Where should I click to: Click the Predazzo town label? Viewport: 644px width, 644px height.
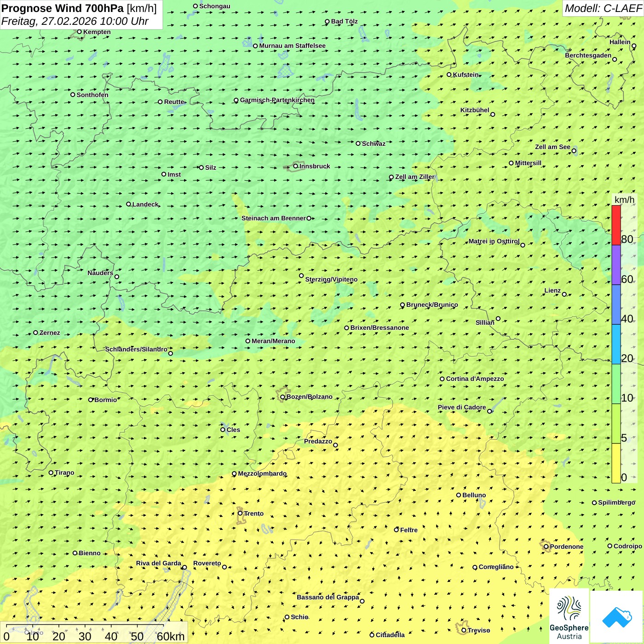(x=318, y=441)
